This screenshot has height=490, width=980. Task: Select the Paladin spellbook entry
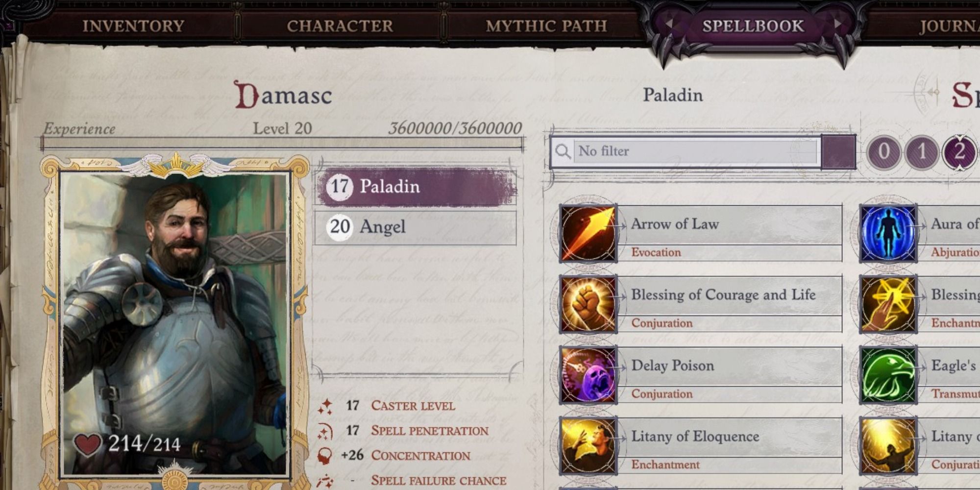click(x=416, y=187)
